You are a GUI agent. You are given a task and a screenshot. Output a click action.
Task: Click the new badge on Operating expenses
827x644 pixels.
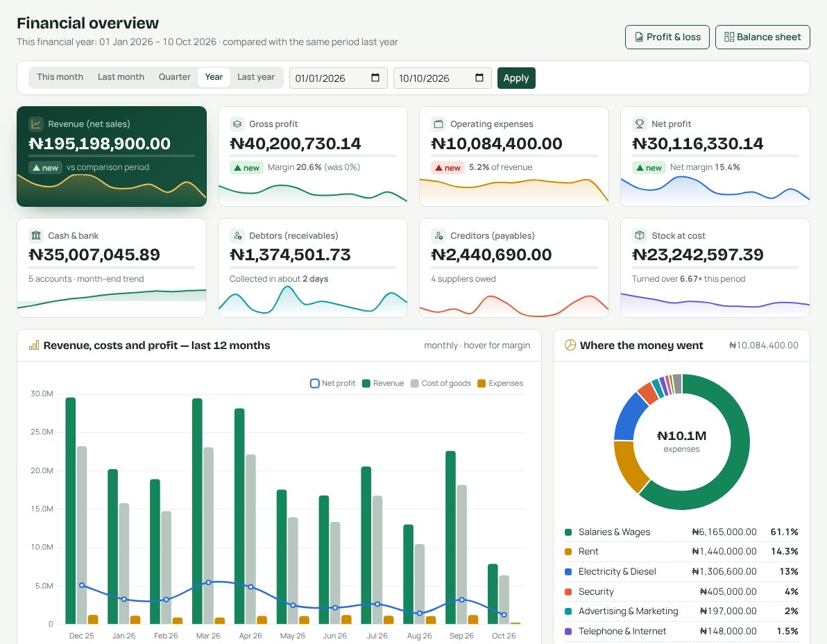tap(447, 168)
